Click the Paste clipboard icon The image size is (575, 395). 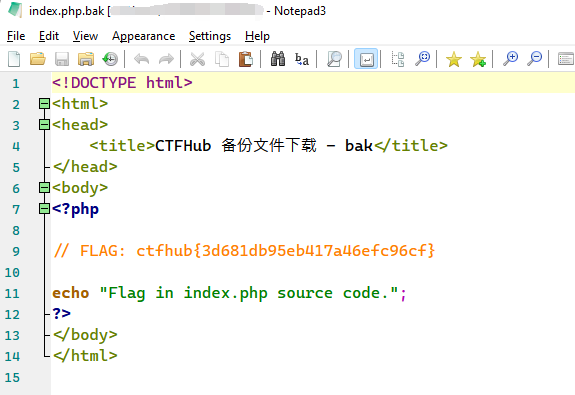point(246,59)
